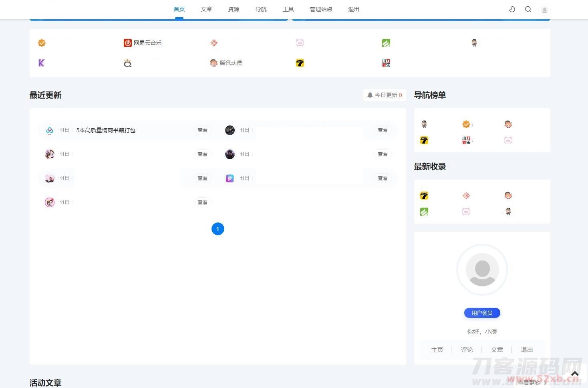Click the 今日更新 bell notification icon
The height and width of the screenshot is (388, 588).
pos(370,95)
